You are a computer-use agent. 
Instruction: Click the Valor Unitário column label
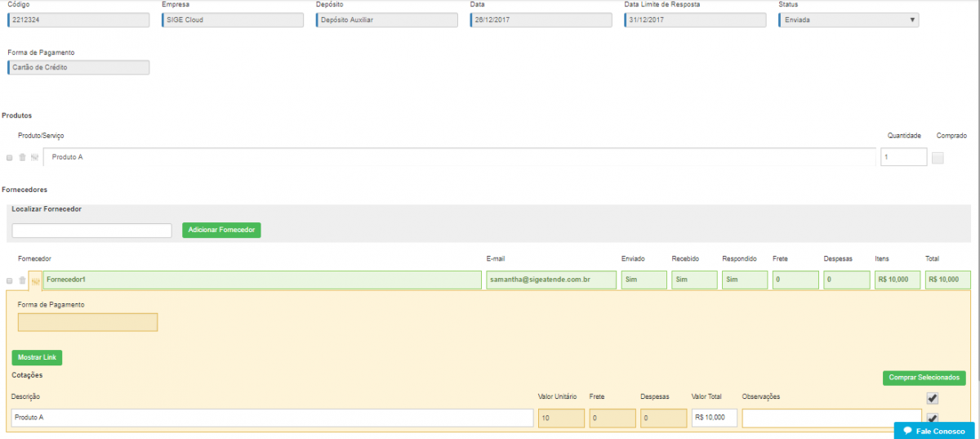tap(557, 396)
